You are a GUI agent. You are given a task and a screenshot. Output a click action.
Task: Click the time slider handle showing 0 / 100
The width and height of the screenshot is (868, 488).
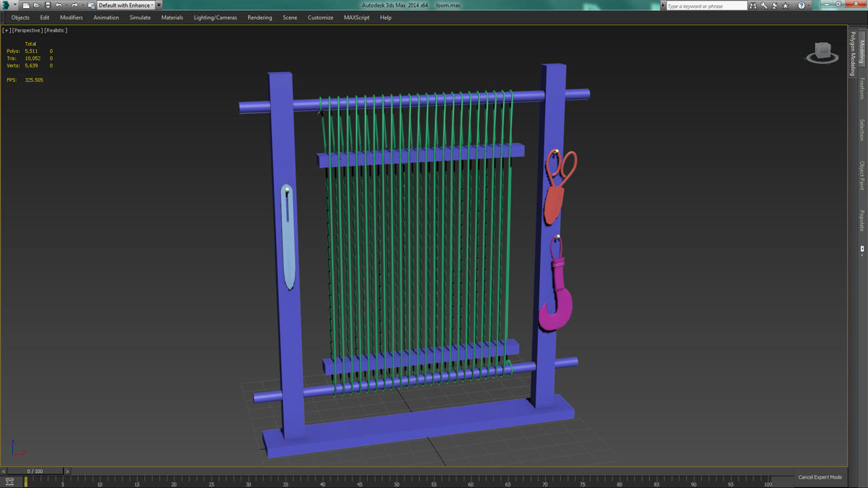[x=35, y=471]
